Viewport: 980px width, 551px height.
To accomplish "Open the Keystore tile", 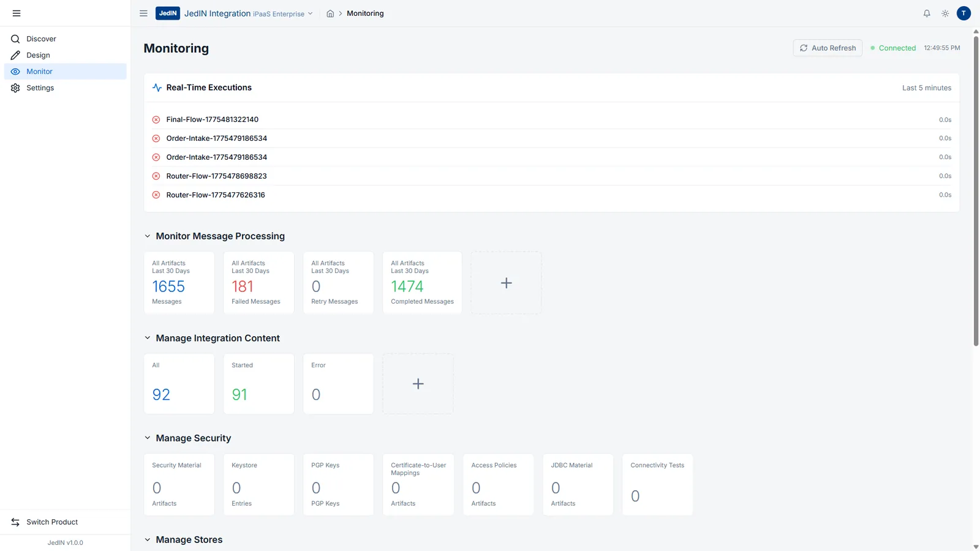I will pos(258,484).
